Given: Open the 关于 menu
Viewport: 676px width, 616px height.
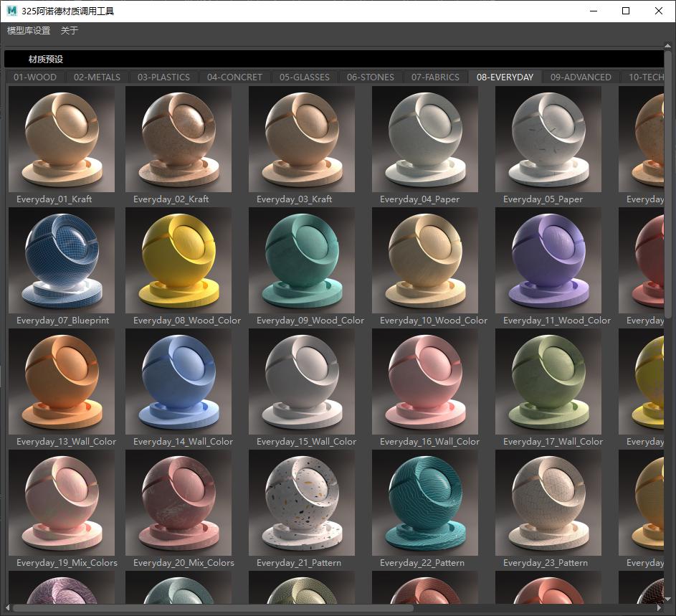Looking at the screenshot, I should (x=70, y=31).
